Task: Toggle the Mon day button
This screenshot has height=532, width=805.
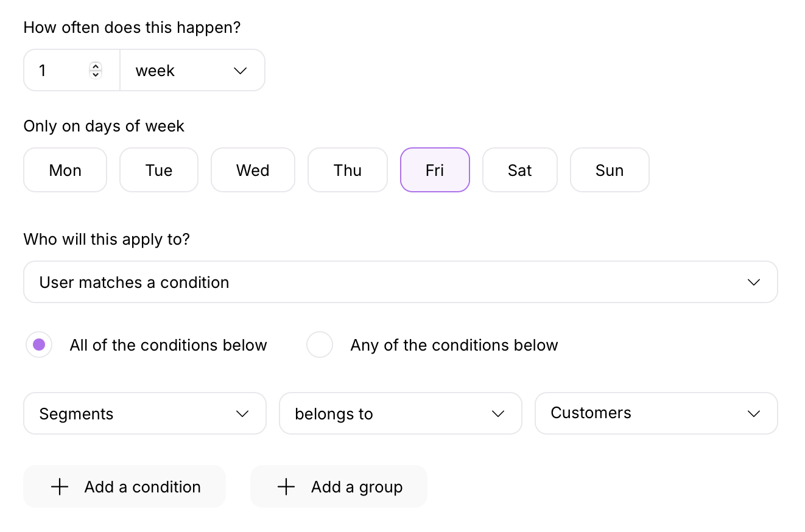Action: pyautogui.click(x=65, y=170)
